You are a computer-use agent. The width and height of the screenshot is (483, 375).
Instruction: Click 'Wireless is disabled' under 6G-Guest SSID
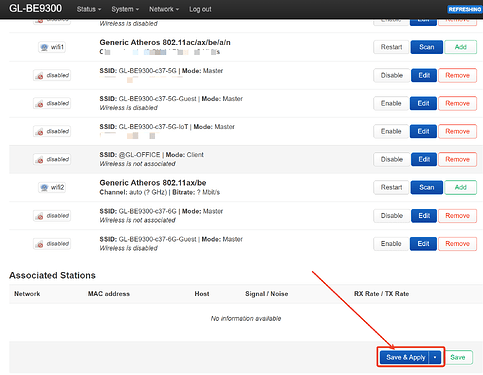tap(128, 248)
